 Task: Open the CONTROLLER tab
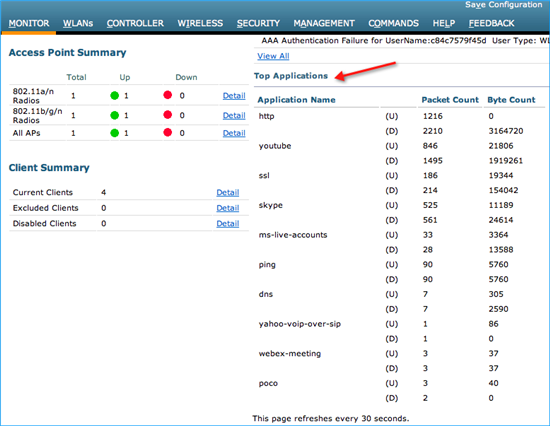click(x=135, y=24)
